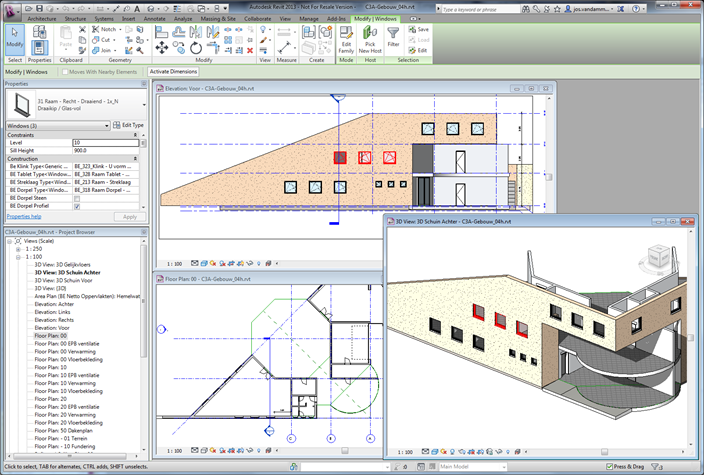Click the red Delete icon
Screen dimensions: 704x475
pos(250,51)
